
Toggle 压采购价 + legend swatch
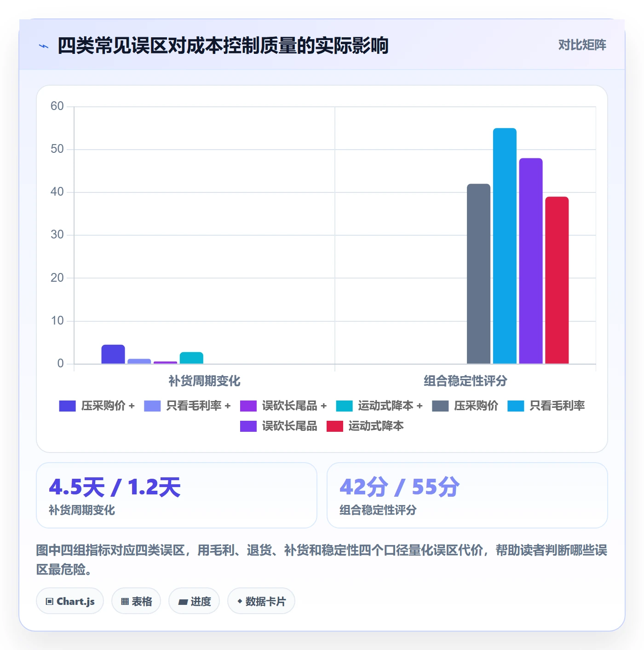67,406
